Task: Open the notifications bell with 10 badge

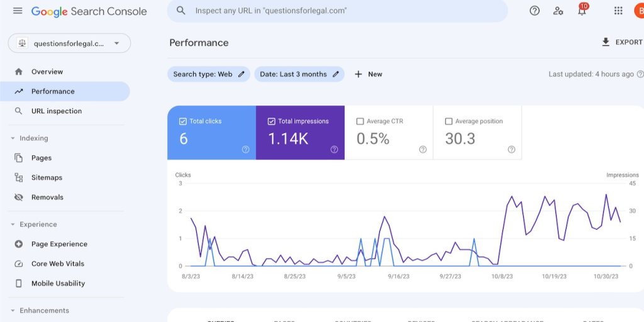Action: (582, 10)
